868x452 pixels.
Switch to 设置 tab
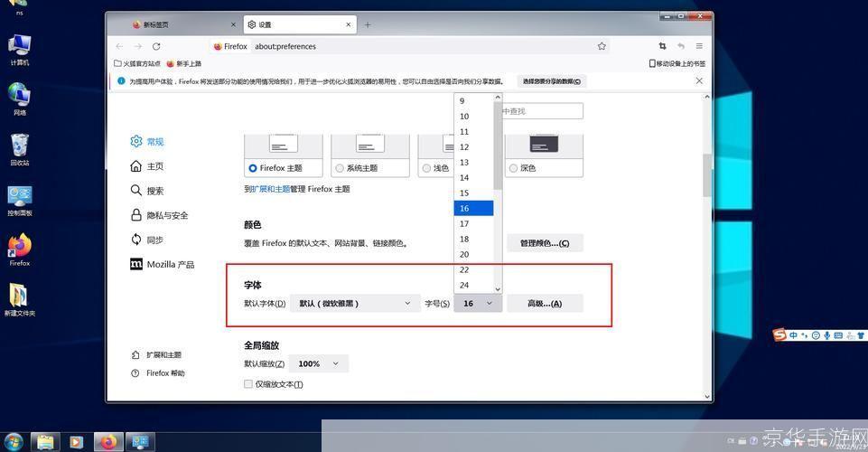[x=300, y=24]
